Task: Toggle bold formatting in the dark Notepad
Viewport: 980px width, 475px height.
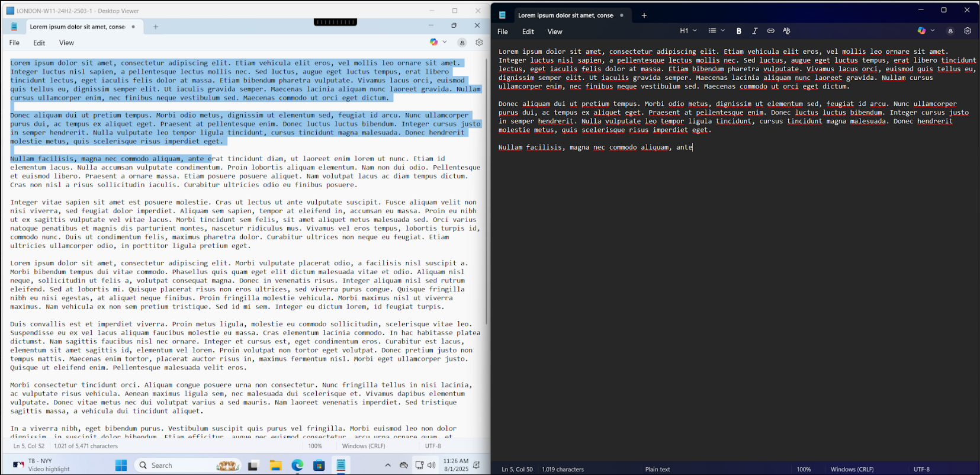Action: coord(738,31)
